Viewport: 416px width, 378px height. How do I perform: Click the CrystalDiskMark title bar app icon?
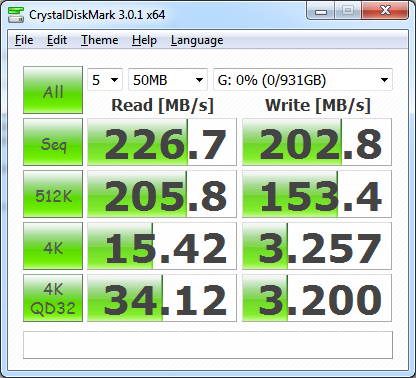16,15
